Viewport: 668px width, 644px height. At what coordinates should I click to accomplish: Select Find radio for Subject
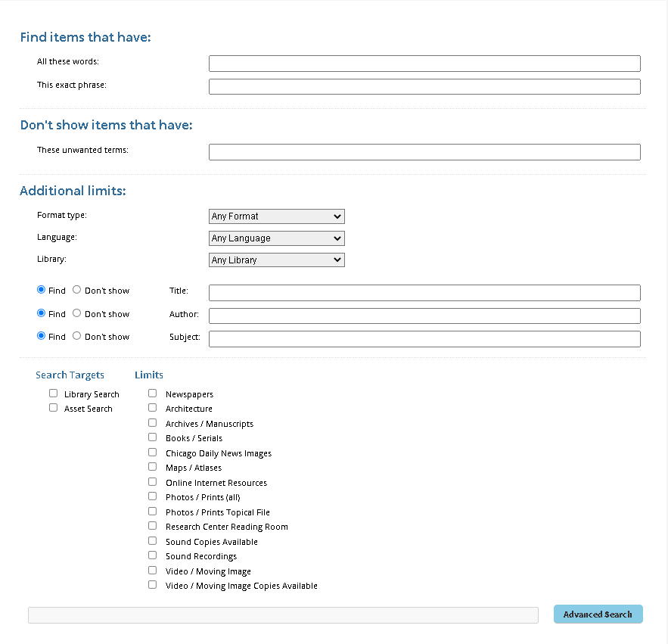pyautogui.click(x=41, y=335)
